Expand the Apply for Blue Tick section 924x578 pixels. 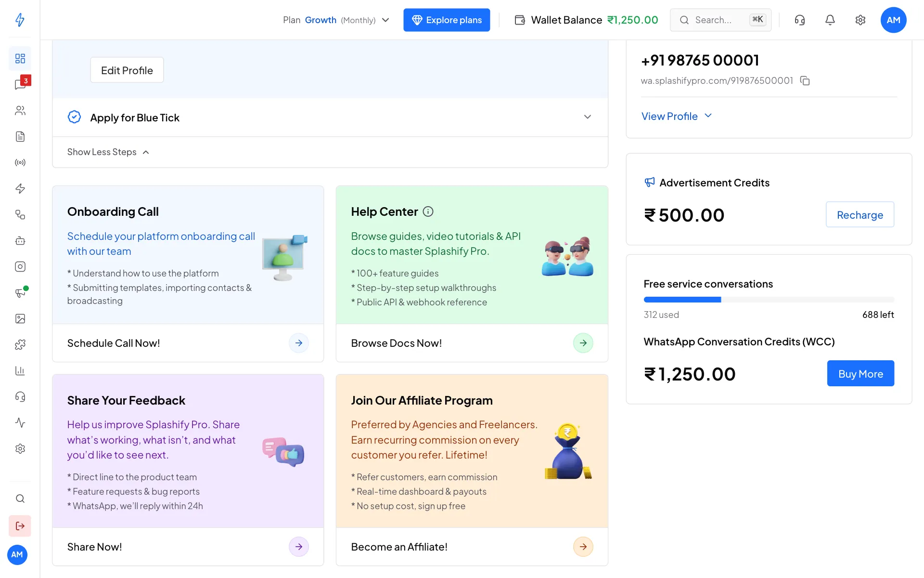tap(330, 117)
